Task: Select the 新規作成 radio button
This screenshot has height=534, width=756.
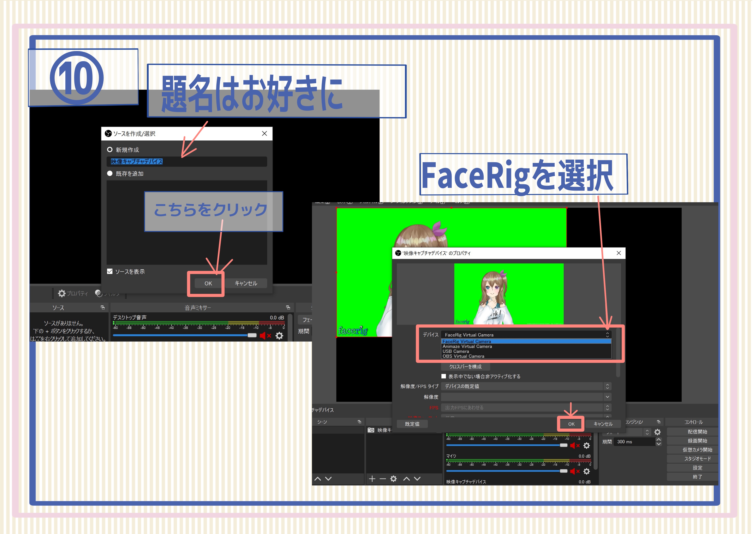Action: tap(110, 150)
